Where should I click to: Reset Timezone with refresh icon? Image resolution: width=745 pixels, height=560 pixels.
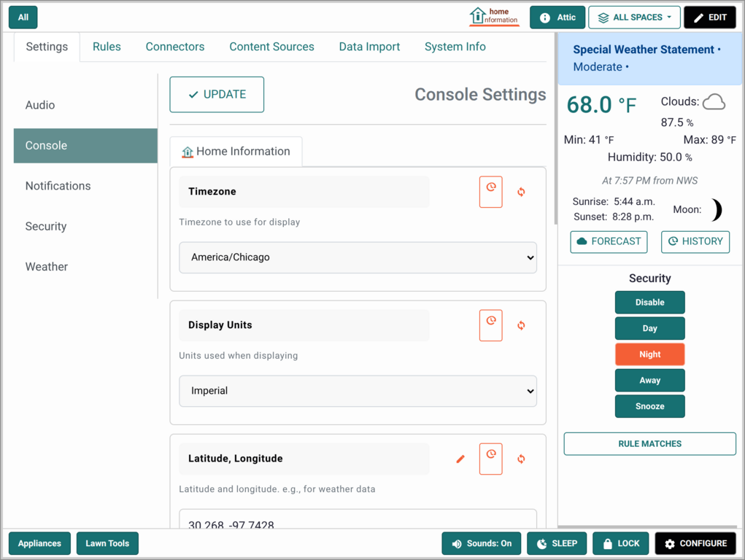pyautogui.click(x=521, y=192)
